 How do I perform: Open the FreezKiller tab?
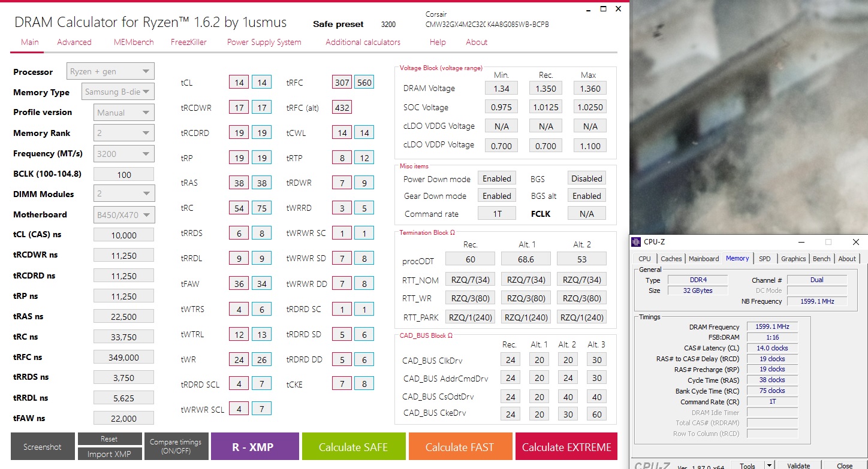coord(190,42)
